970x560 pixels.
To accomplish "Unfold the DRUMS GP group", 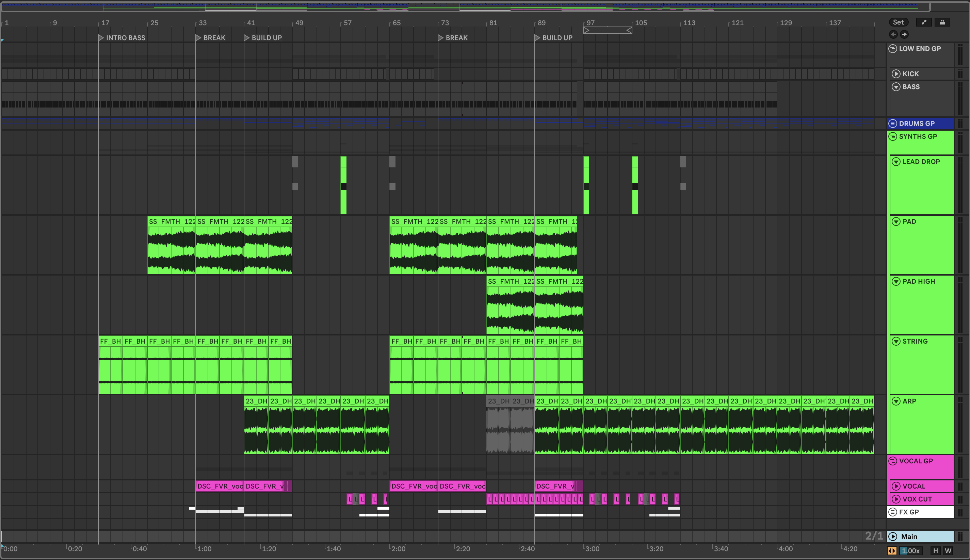I will 893,123.
